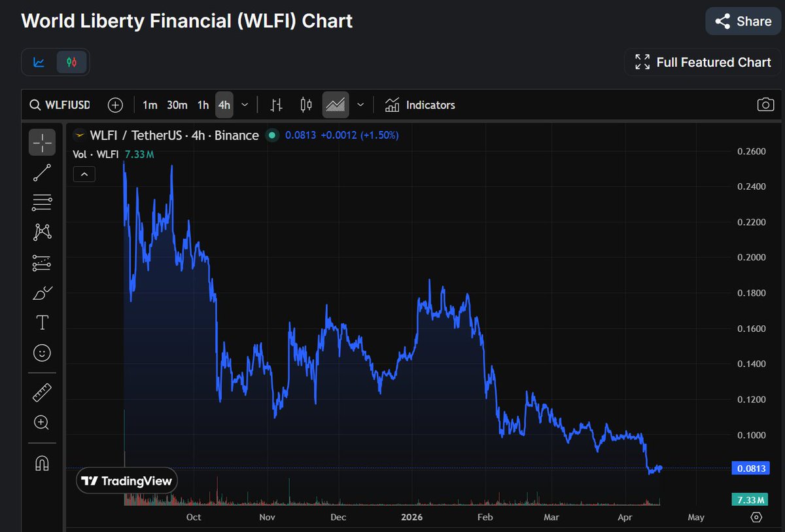Viewport: 785px width, 532px height.
Task: Select the brush drawing tool
Action: (42, 293)
